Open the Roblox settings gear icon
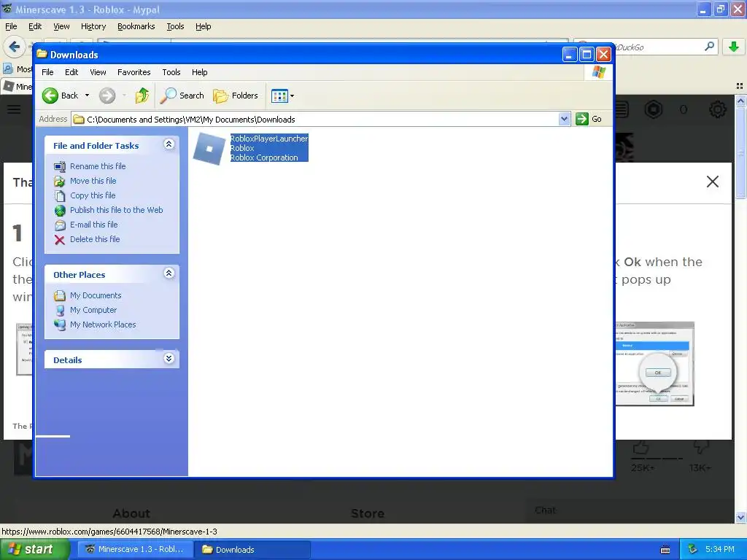 click(x=718, y=109)
